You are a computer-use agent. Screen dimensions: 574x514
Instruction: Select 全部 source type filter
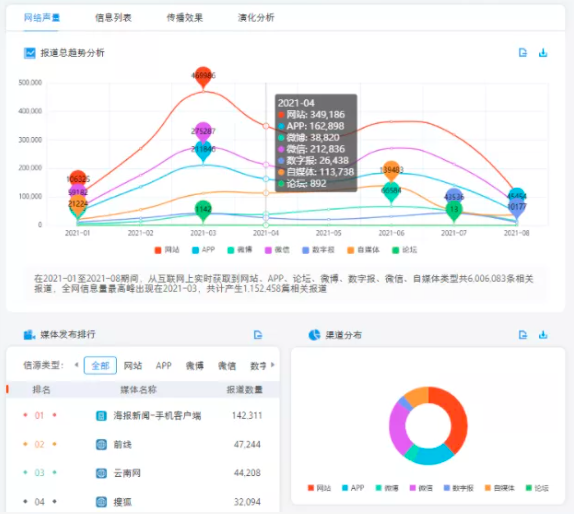(100, 365)
